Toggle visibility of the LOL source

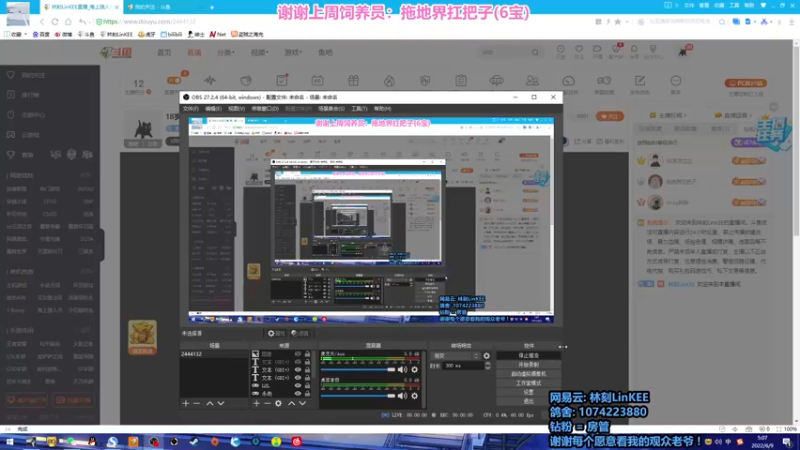[x=298, y=386]
